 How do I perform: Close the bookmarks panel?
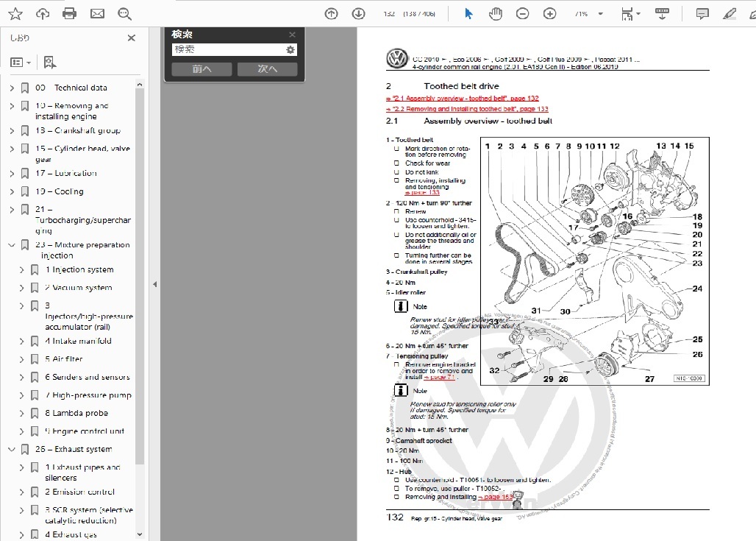pyautogui.click(x=131, y=38)
